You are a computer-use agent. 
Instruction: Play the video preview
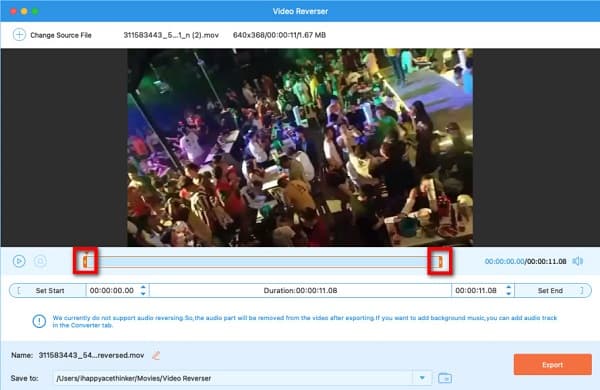point(19,261)
